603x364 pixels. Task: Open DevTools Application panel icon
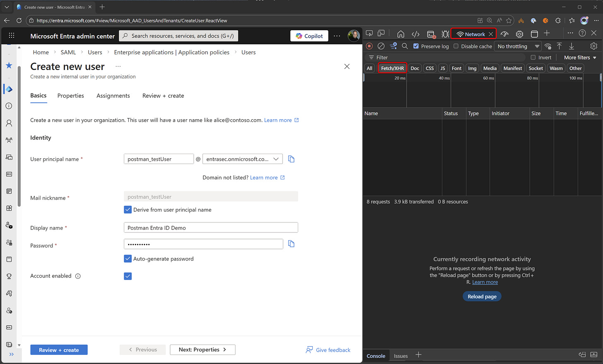tap(534, 34)
